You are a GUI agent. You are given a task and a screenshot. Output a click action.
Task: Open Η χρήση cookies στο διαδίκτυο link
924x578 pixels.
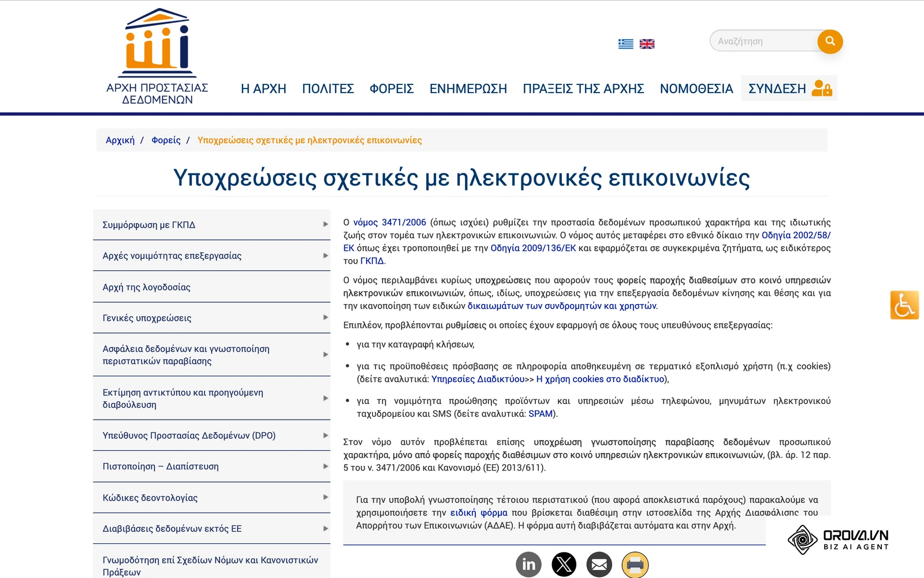click(600, 379)
